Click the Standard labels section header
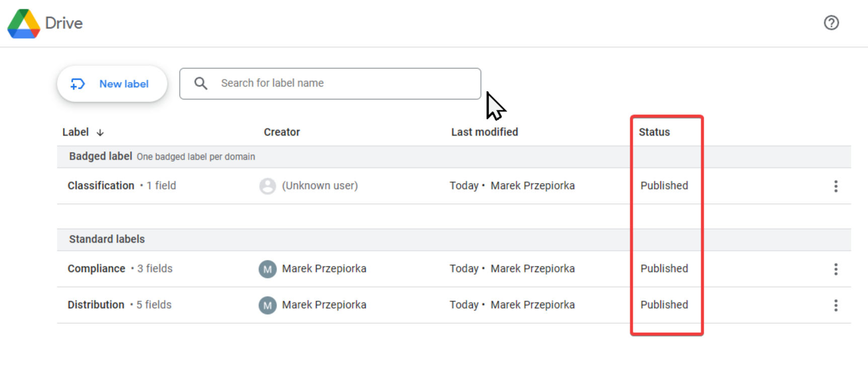 click(x=107, y=239)
